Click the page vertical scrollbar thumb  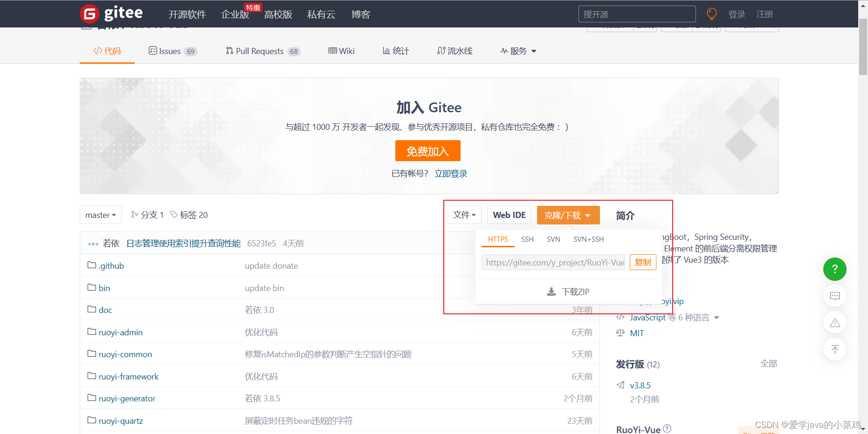coord(863,47)
